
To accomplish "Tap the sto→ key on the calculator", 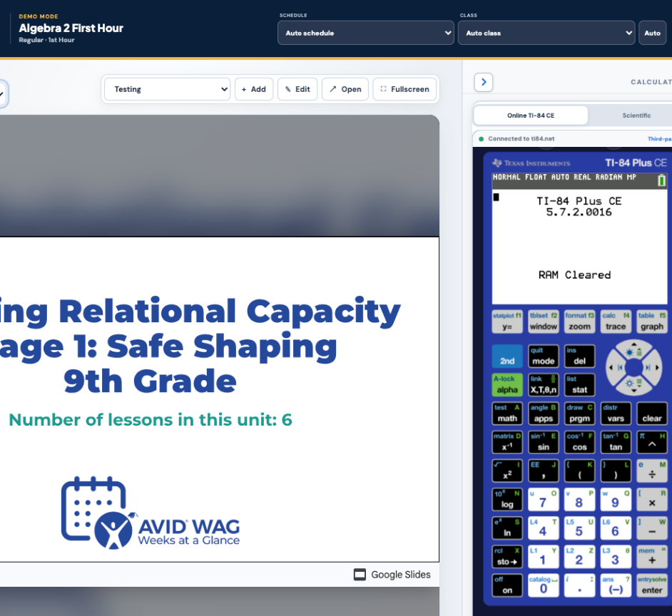I will [507, 556].
